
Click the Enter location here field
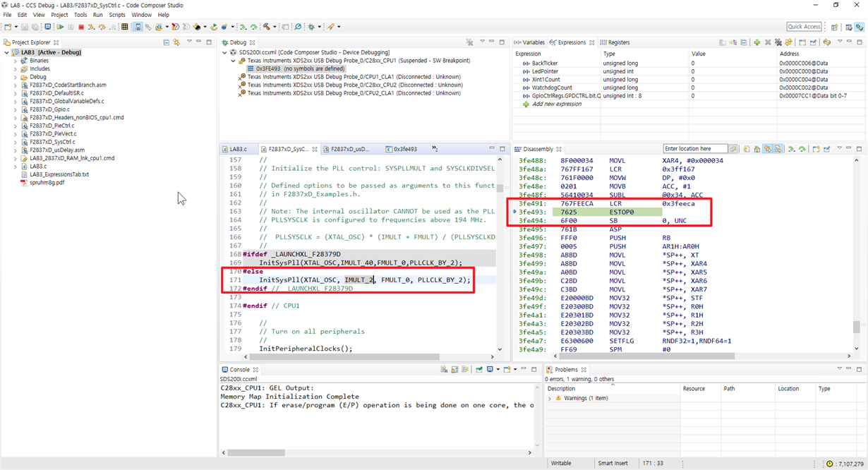(x=695, y=149)
